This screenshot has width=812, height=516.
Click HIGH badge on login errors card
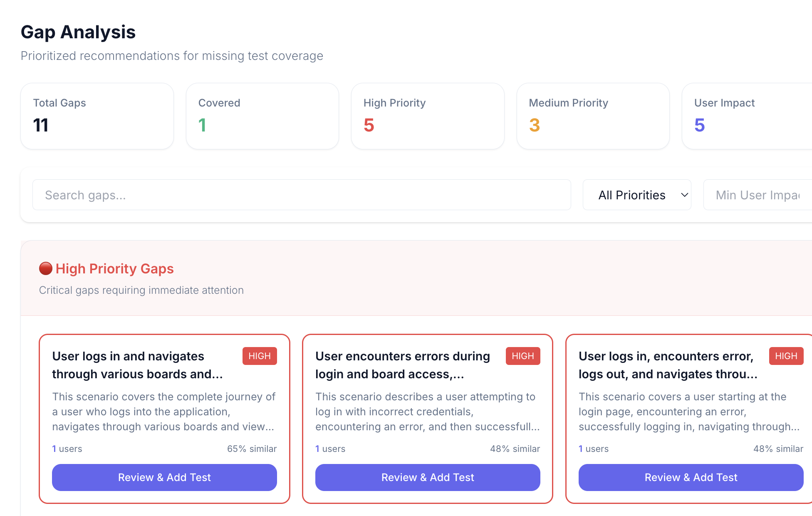click(523, 356)
